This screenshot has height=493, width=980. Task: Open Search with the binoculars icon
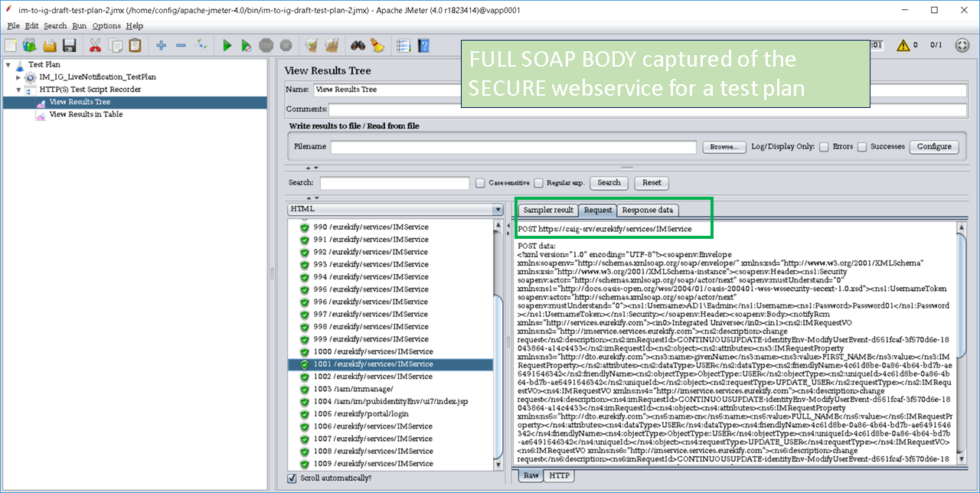coord(358,46)
